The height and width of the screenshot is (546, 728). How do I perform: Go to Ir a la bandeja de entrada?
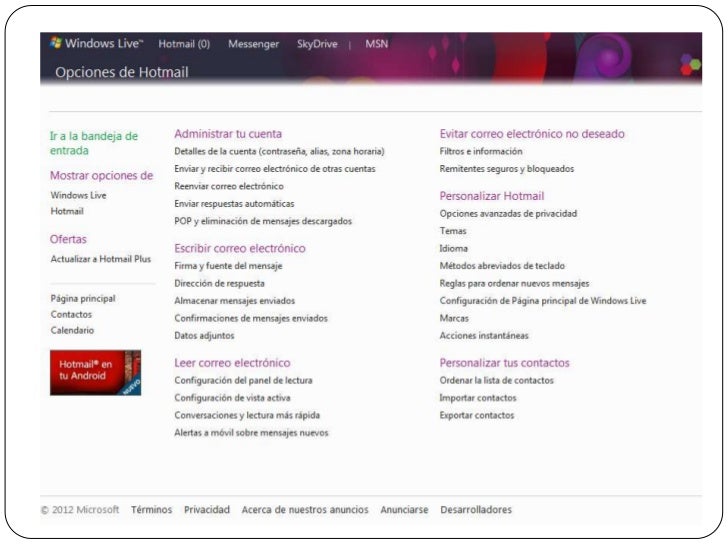pos(94,143)
